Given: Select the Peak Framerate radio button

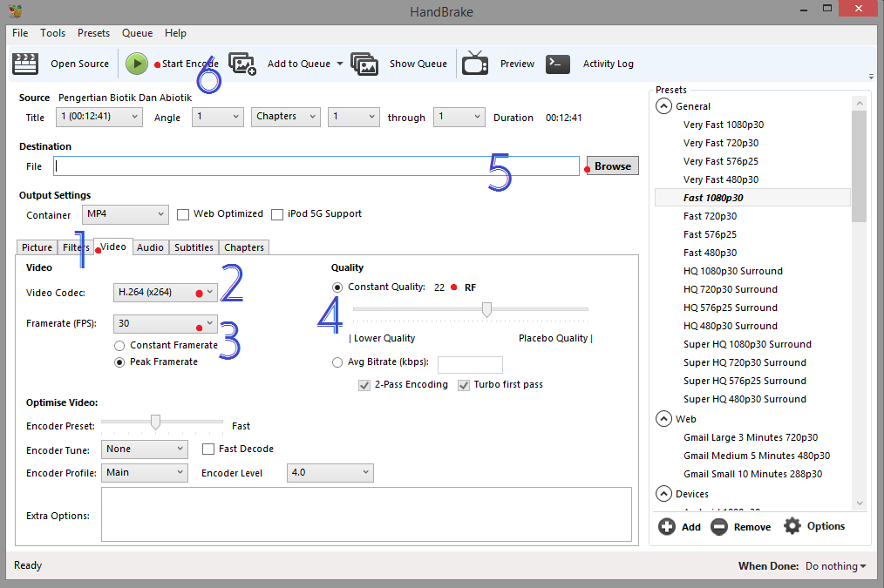Looking at the screenshot, I should pyautogui.click(x=119, y=362).
